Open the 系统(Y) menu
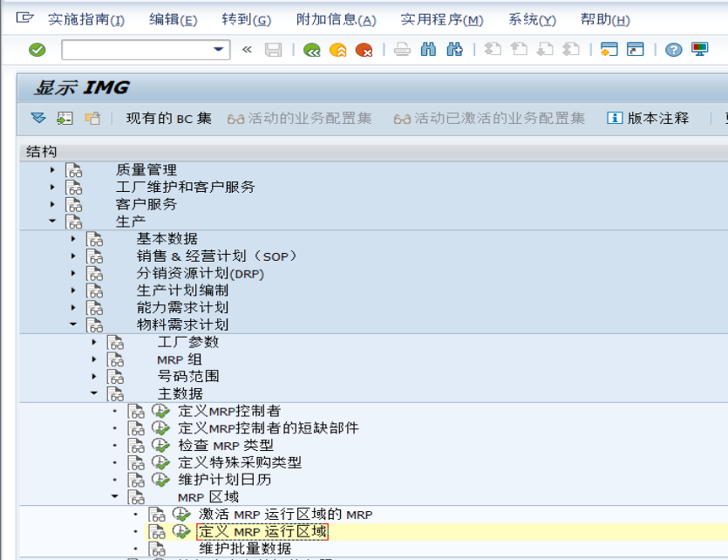The image size is (728, 560). pyautogui.click(x=532, y=19)
